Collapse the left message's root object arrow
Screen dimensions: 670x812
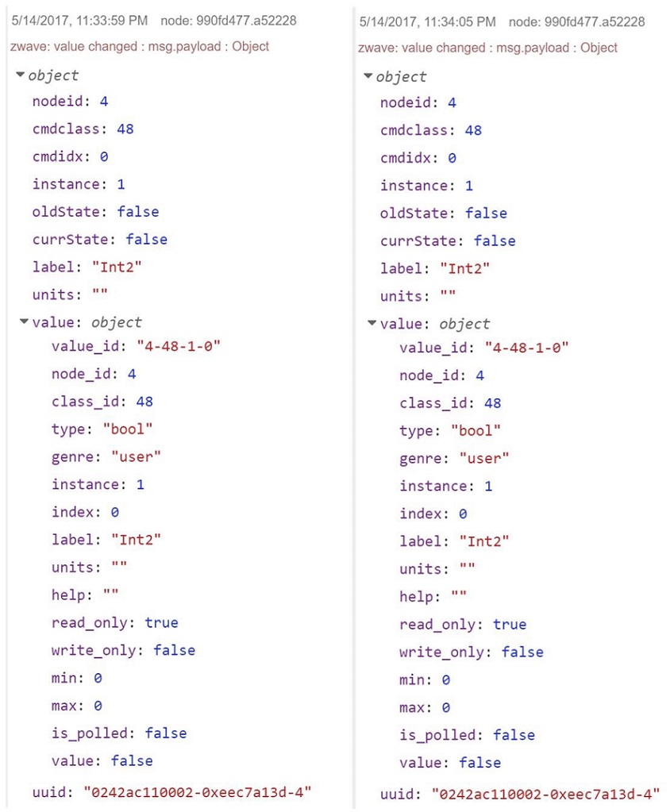pyautogui.click(x=20, y=75)
